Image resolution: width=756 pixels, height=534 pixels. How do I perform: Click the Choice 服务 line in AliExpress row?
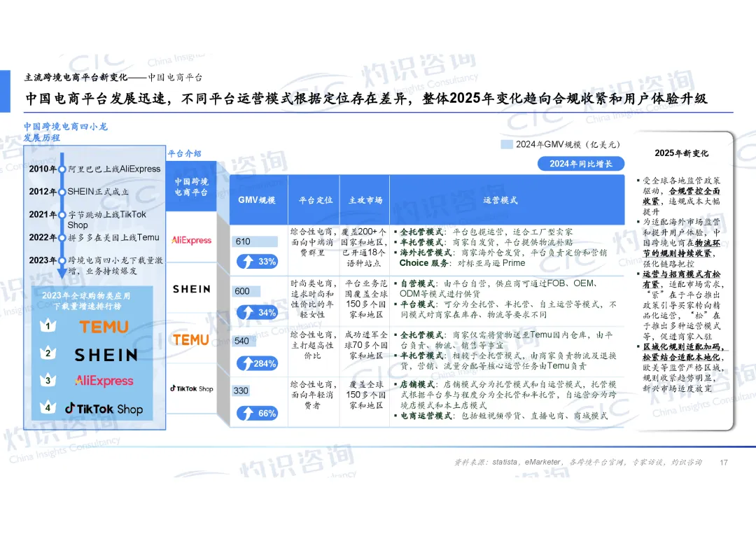pyautogui.click(x=462, y=263)
